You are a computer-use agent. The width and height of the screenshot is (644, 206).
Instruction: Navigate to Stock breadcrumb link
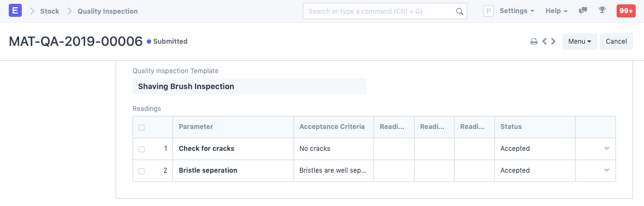pyautogui.click(x=50, y=11)
